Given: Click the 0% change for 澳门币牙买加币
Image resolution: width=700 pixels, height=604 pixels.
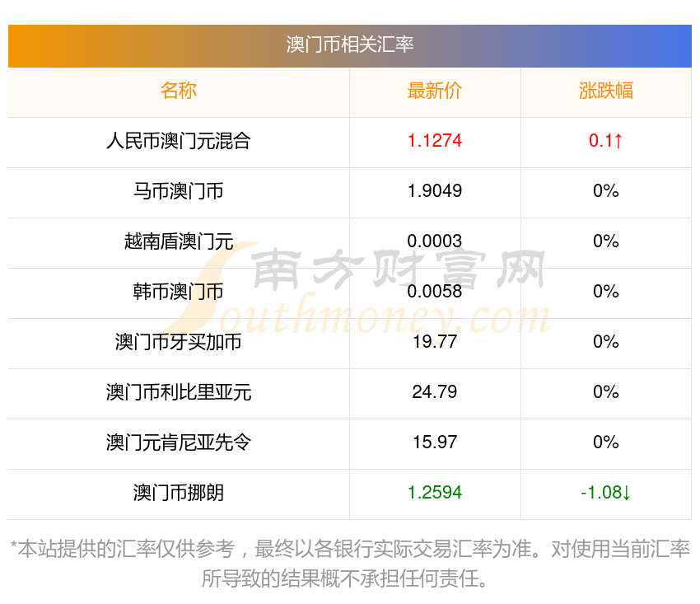Looking at the screenshot, I should (606, 342).
